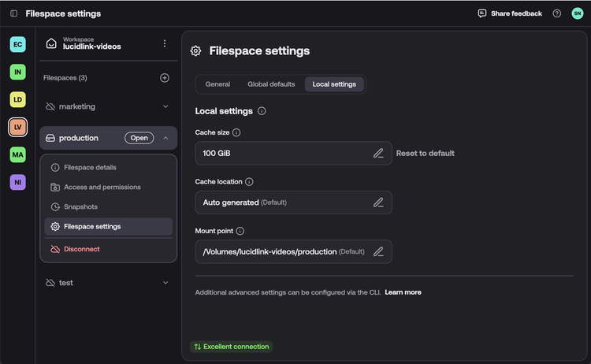Edit cache location with the pencil icon
The image size is (591, 364).
click(378, 202)
